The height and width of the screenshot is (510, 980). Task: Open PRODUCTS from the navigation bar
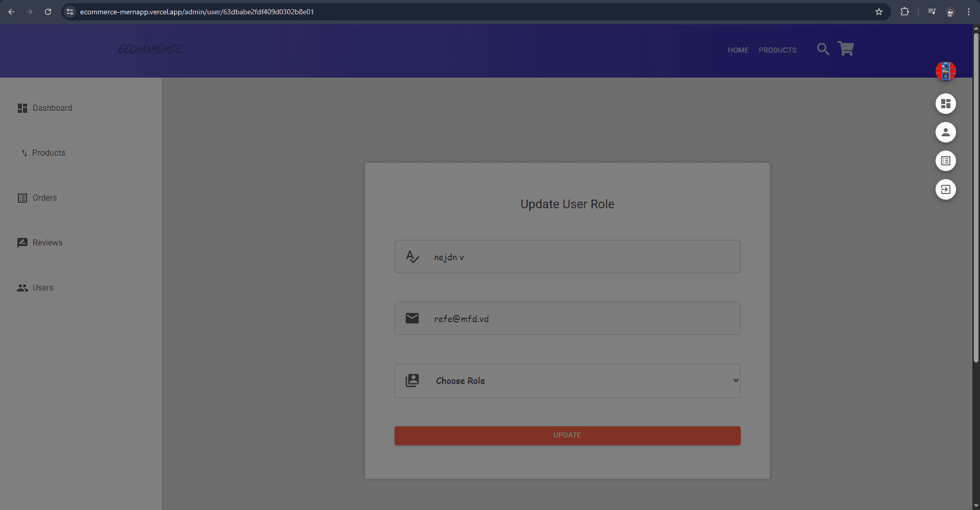pos(777,50)
